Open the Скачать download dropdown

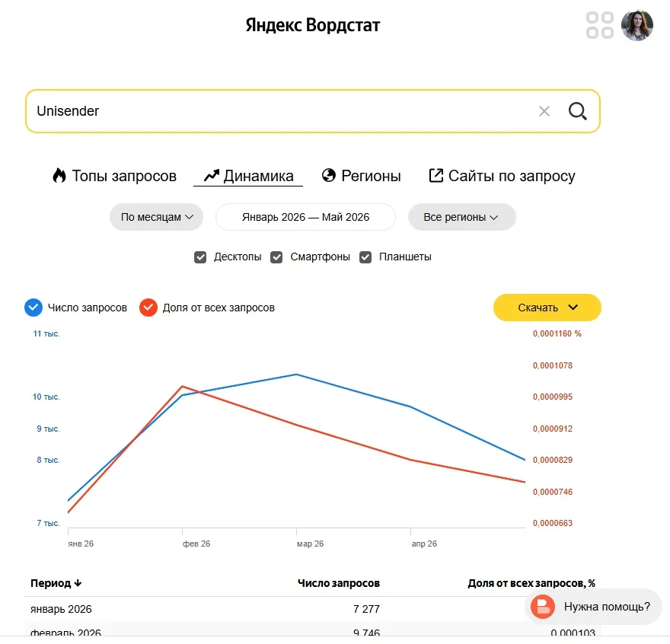coord(547,308)
